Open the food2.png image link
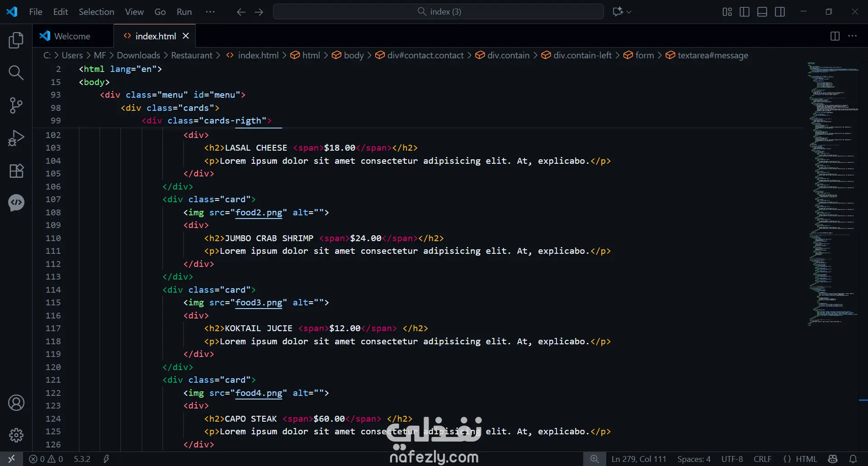 pos(259,212)
